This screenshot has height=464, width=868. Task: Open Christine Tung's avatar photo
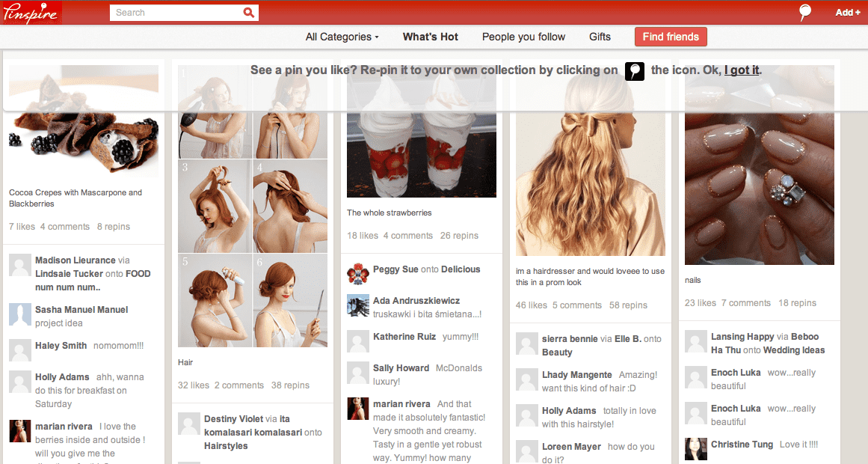(696, 449)
